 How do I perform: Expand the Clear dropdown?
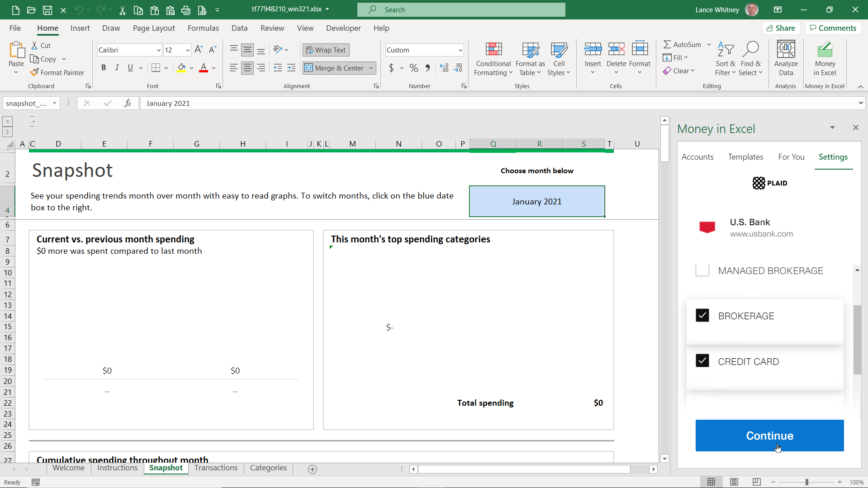(x=692, y=71)
